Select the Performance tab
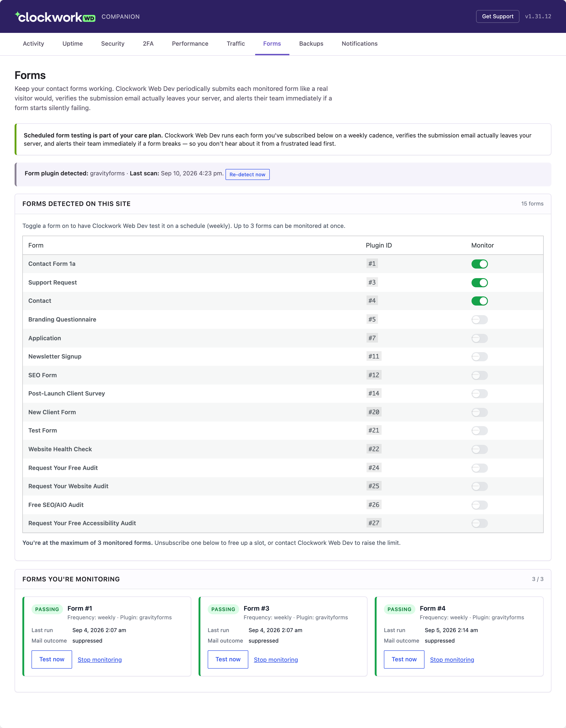Viewport: 566px width, 728px height. point(190,44)
